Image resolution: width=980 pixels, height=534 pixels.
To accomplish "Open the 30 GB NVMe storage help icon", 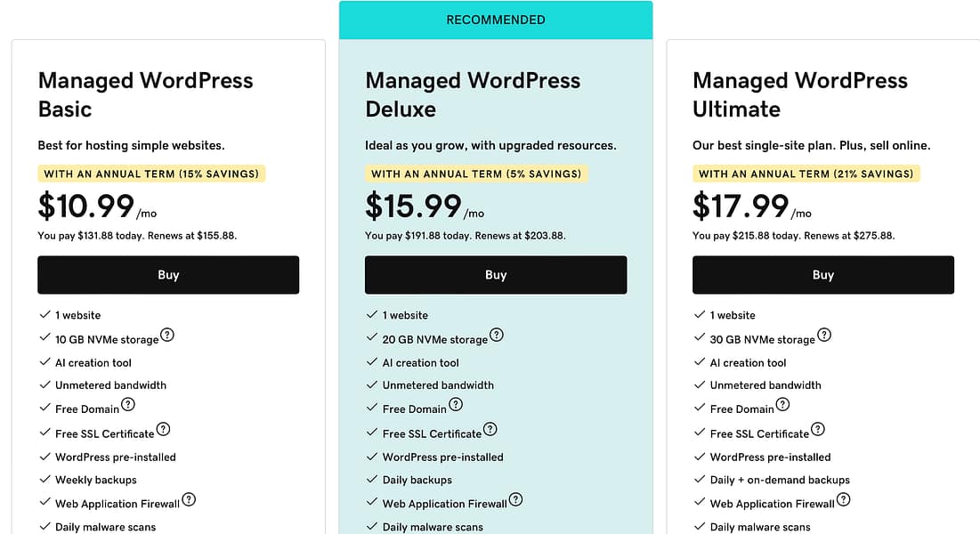I will click(824, 335).
